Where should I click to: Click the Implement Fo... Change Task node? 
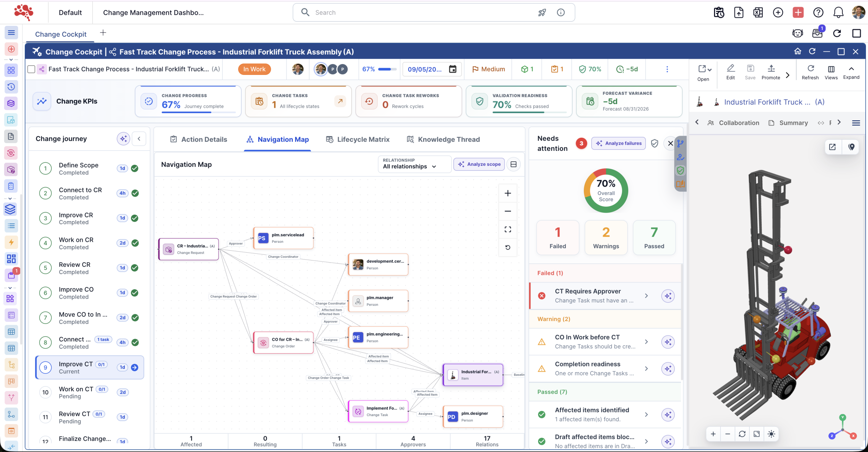point(378,411)
